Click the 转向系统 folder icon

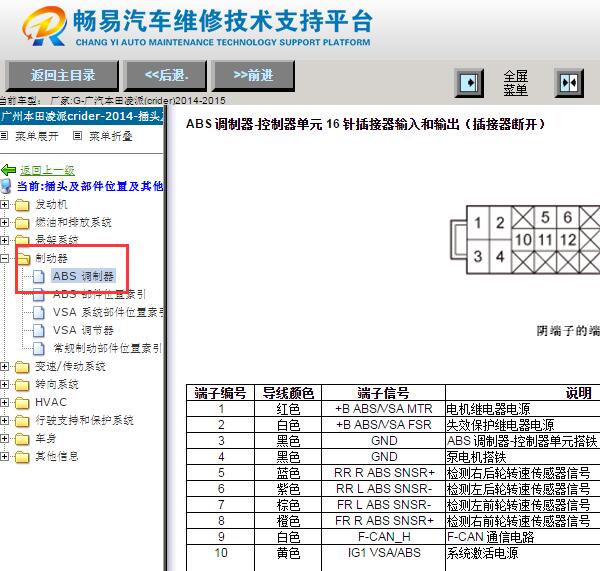click(22, 384)
